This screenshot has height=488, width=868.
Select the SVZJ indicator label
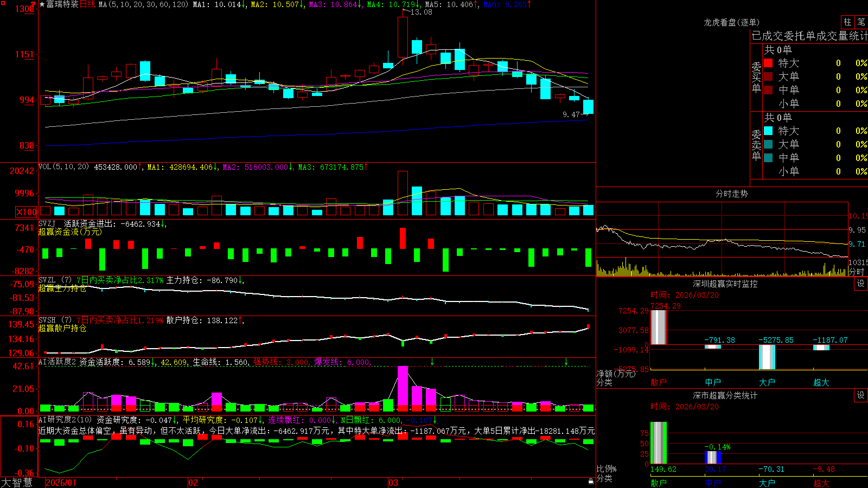coord(47,223)
